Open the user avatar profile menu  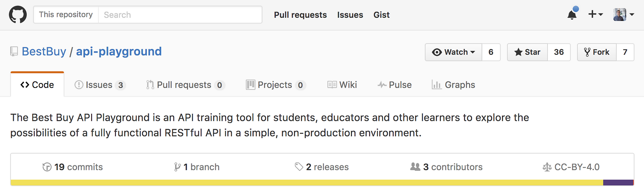pyautogui.click(x=624, y=14)
